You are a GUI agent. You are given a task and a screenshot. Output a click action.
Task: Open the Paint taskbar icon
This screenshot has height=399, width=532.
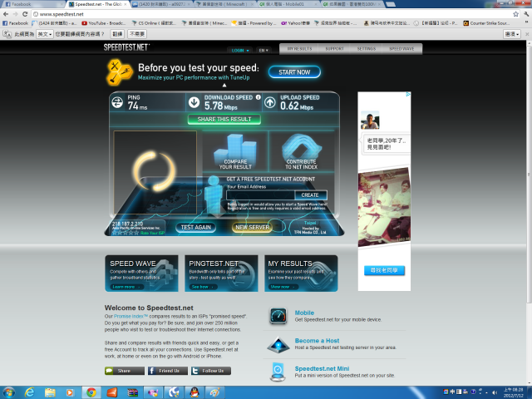(x=214, y=392)
